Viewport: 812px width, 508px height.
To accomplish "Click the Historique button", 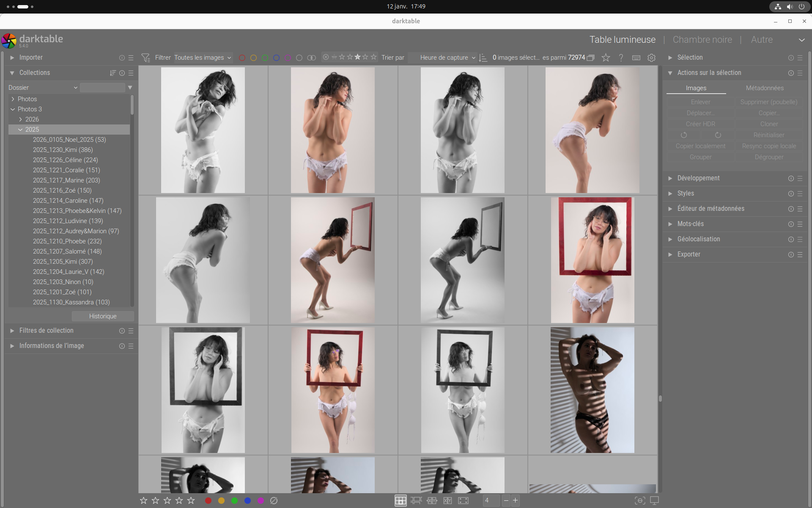I will point(103,316).
